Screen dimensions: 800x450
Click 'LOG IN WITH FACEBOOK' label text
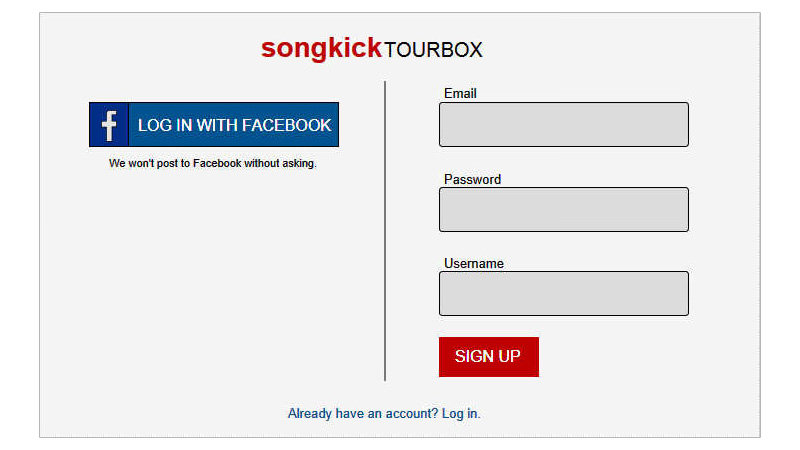point(235,125)
